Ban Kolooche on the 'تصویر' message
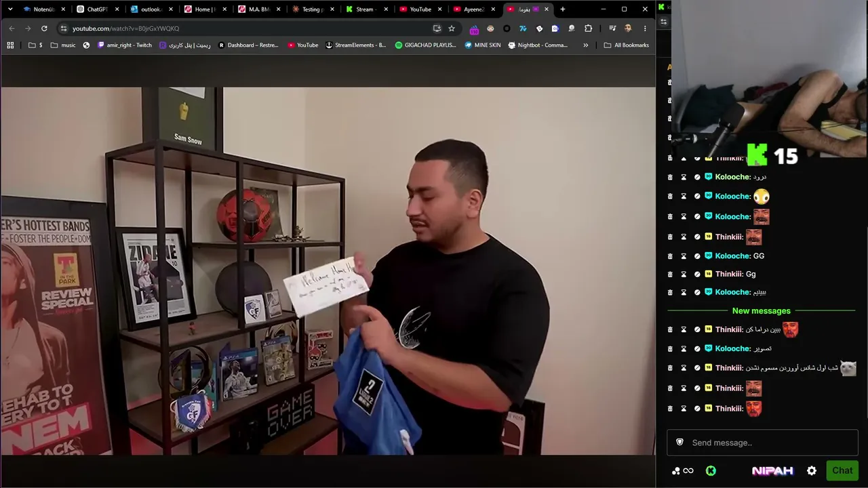This screenshot has height=488, width=868. click(x=697, y=348)
